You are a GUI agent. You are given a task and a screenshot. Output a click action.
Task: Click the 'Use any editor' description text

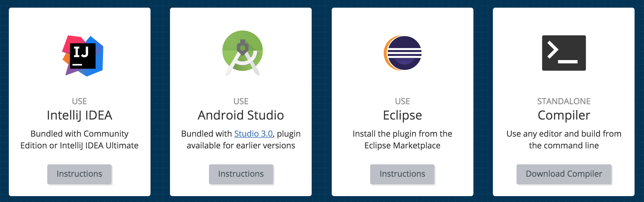[564, 140]
